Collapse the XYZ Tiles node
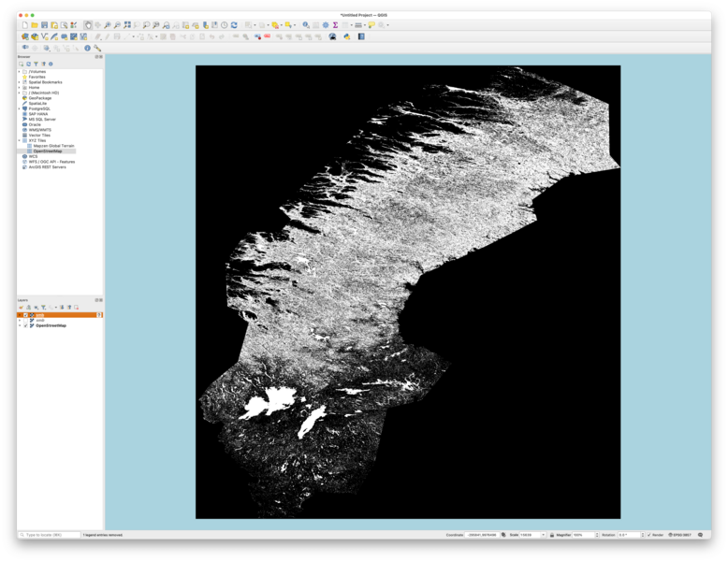The width and height of the screenshot is (728, 561). pyautogui.click(x=20, y=140)
